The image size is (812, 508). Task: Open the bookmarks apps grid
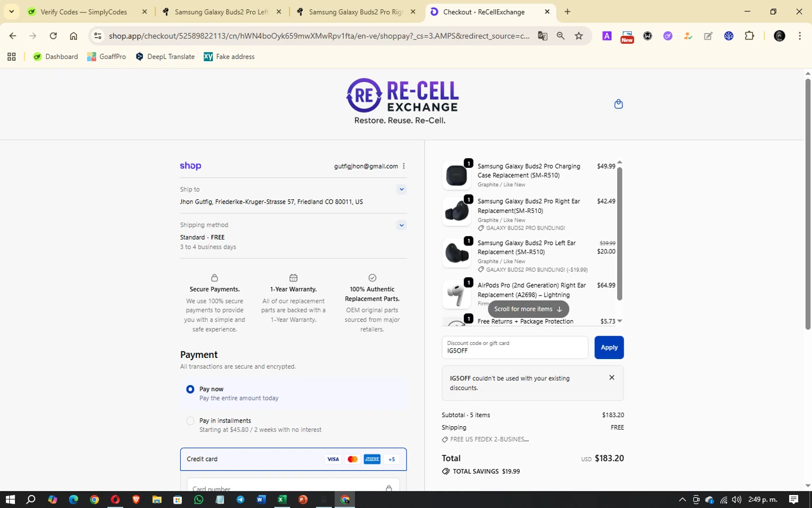(11, 57)
